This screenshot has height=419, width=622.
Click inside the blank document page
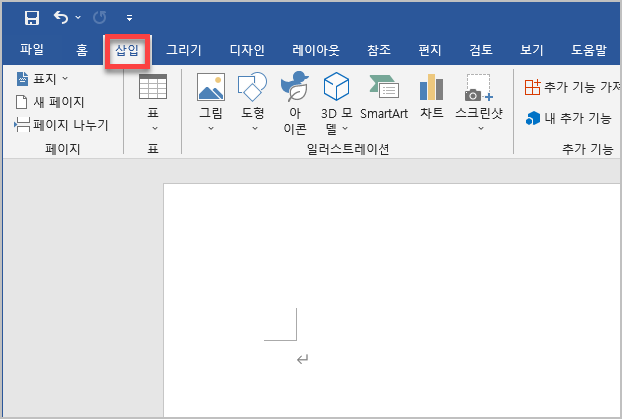click(392, 300)
